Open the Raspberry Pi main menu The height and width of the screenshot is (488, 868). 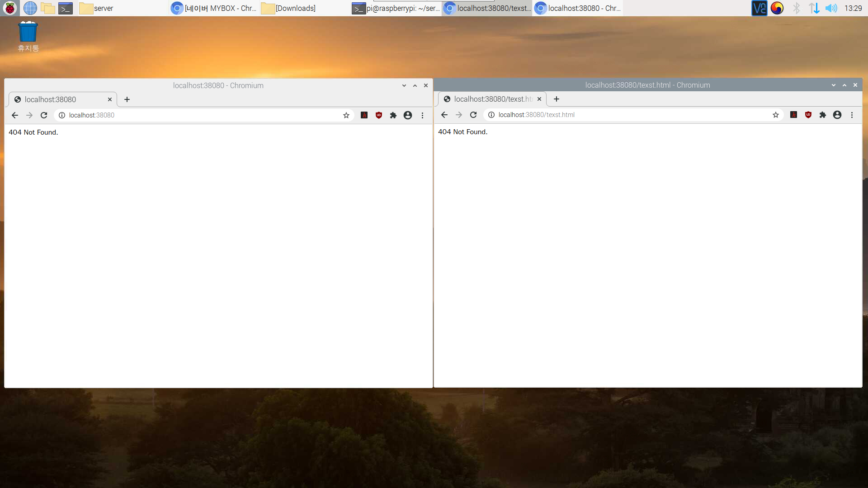coord(9,8)
